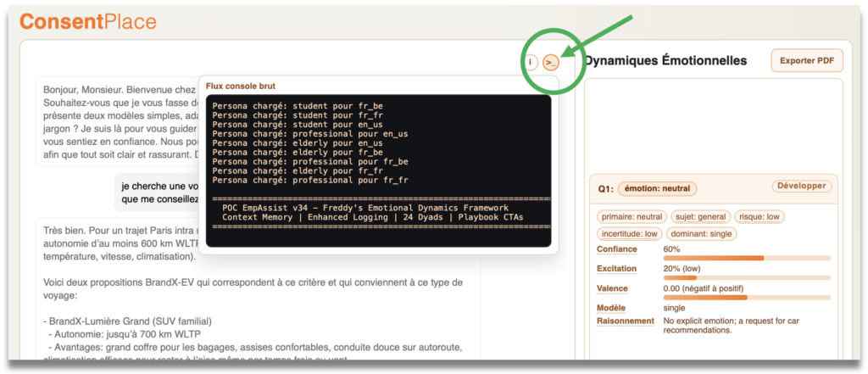Click inside the black console output area

click(378, 170)
